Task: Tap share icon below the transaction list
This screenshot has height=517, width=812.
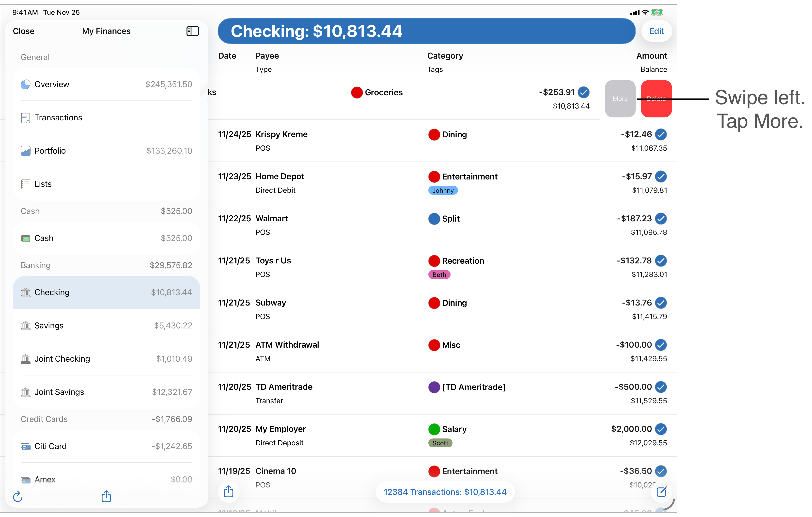Action: click(229, 491)
